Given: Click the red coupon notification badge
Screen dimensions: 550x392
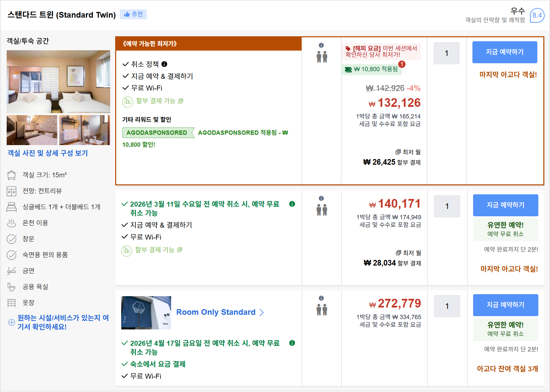Looking at the screenshot, I should click(x=402, y=64).
